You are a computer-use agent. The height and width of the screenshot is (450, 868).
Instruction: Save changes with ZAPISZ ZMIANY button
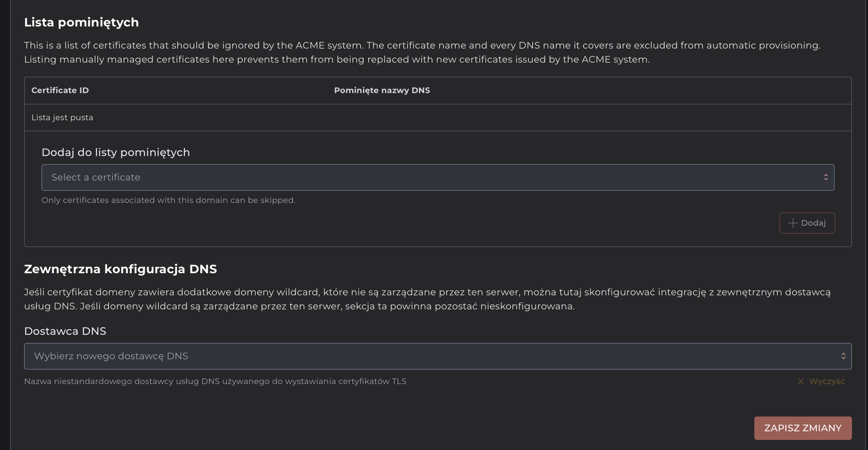pos(802,428)
